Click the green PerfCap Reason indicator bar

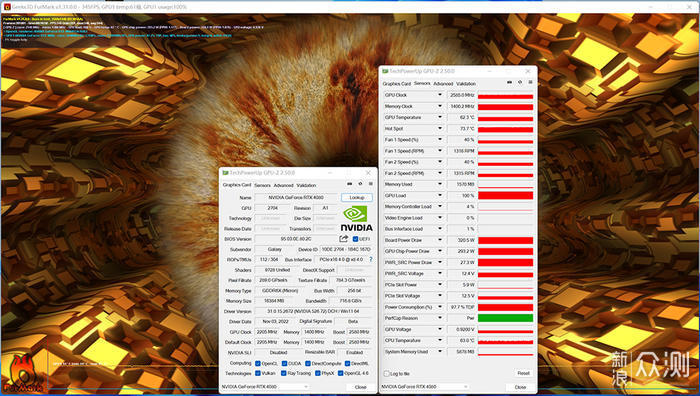pyautogui.click(x=505, y=318)
